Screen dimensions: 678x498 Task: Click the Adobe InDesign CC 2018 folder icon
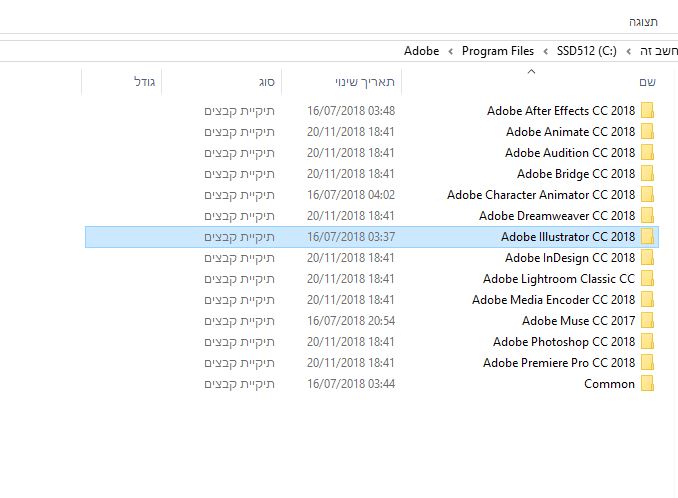pos(647,258)
